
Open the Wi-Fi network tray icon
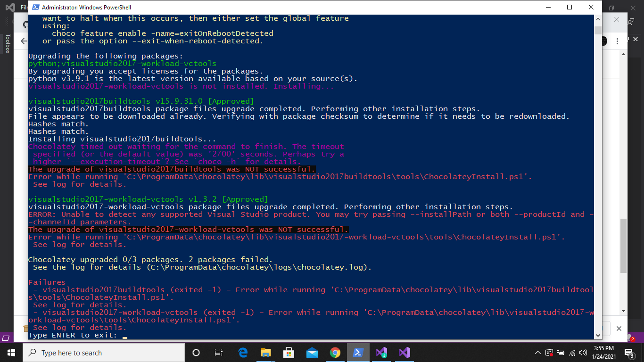(573, 353)
